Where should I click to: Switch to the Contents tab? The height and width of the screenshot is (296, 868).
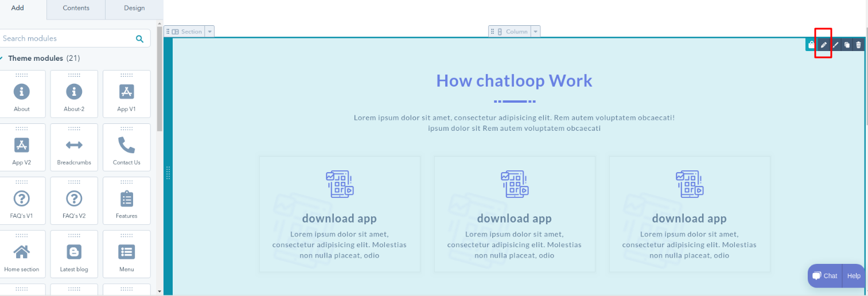(x=76, y=8)
